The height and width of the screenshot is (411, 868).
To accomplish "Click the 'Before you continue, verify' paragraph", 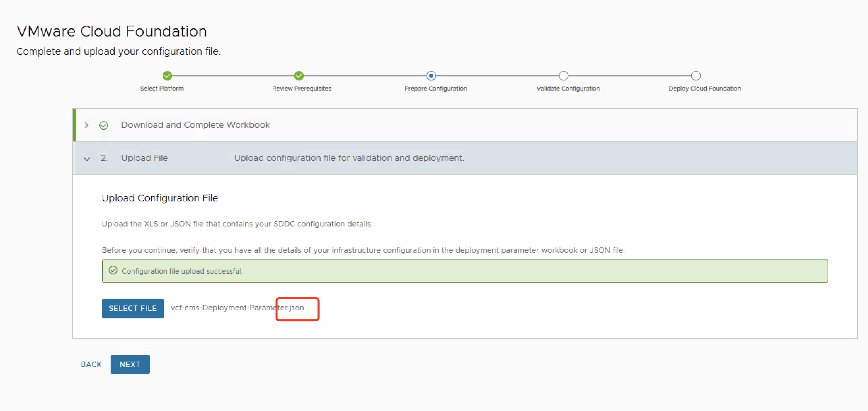I will (363, 250).
